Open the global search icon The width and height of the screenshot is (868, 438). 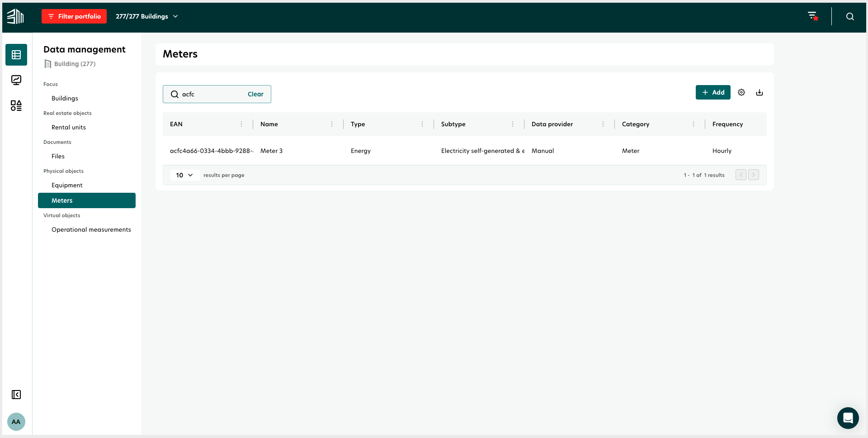point(850,16)
